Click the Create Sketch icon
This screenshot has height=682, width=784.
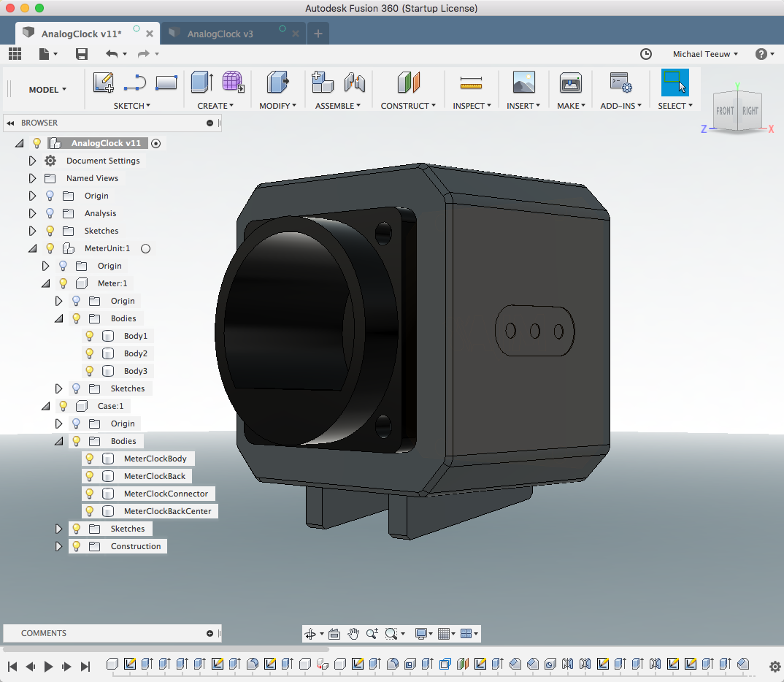[x=104, y=83]
